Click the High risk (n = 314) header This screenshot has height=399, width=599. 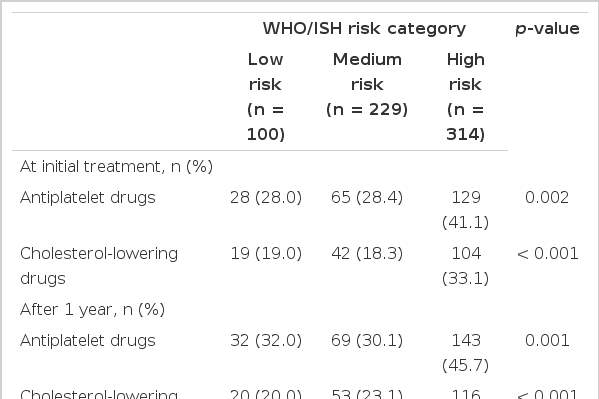[x=465, y=97]
